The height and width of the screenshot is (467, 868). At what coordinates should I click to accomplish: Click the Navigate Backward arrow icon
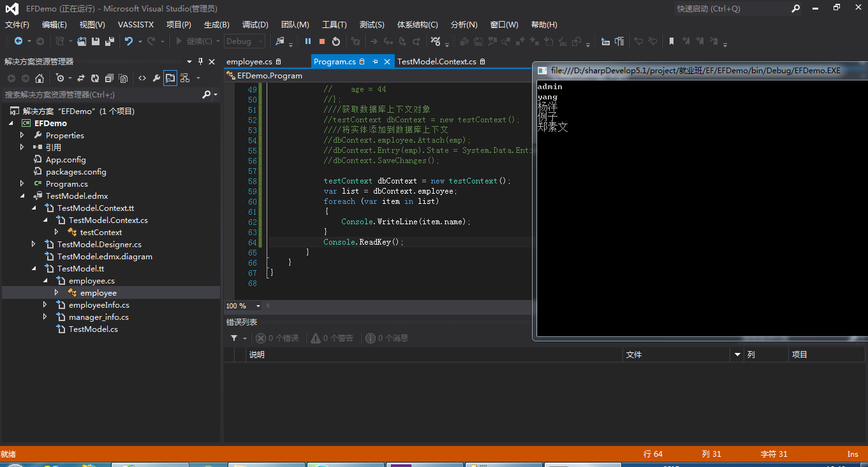(18, 41)
